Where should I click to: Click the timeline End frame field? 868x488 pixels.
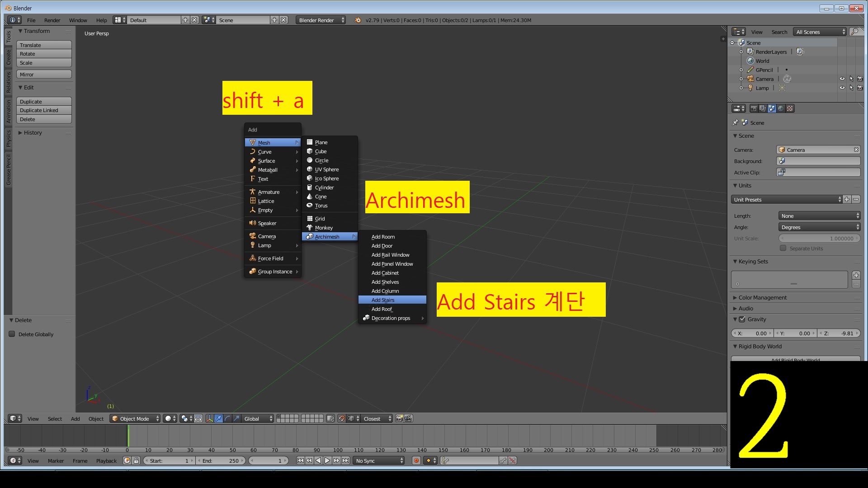click(222, 460)
